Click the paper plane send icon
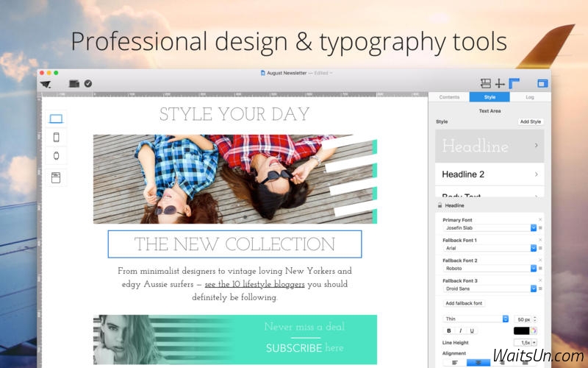The width and height of the screenshot is (588, 368). tap(46, 84)
